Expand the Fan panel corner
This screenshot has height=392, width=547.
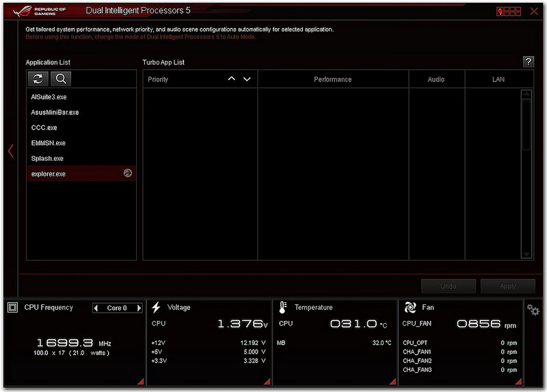tap(518, 382)
